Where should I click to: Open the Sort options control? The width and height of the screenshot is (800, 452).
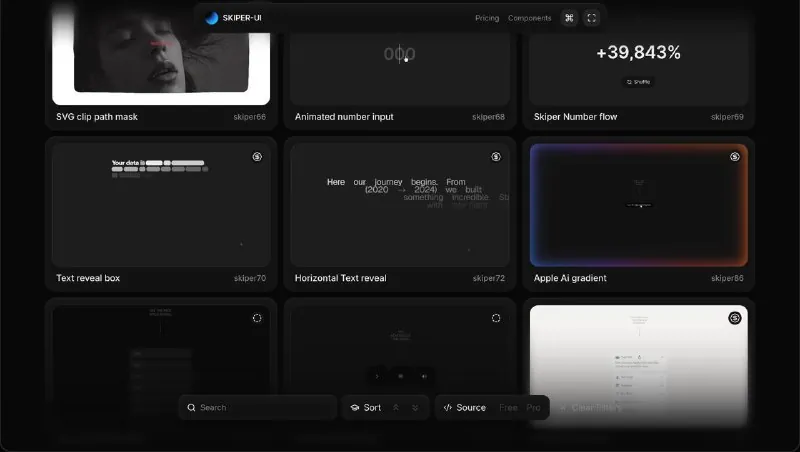click(366, 408)
